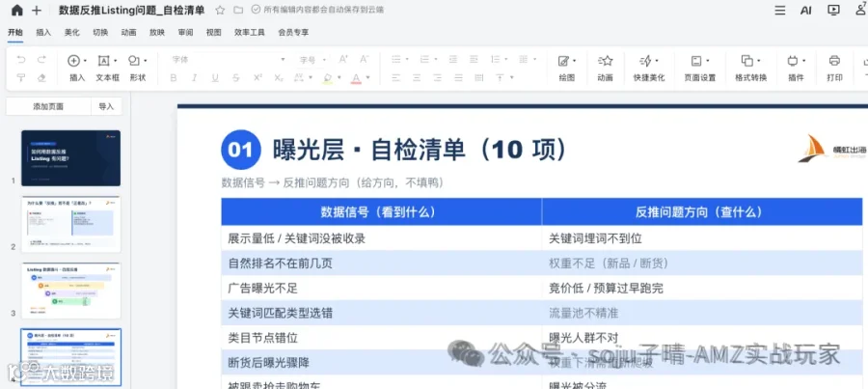The width and height of the screenshot is (868, 389).
Task: Open the 视图 tab
Action: pos(214,33)
